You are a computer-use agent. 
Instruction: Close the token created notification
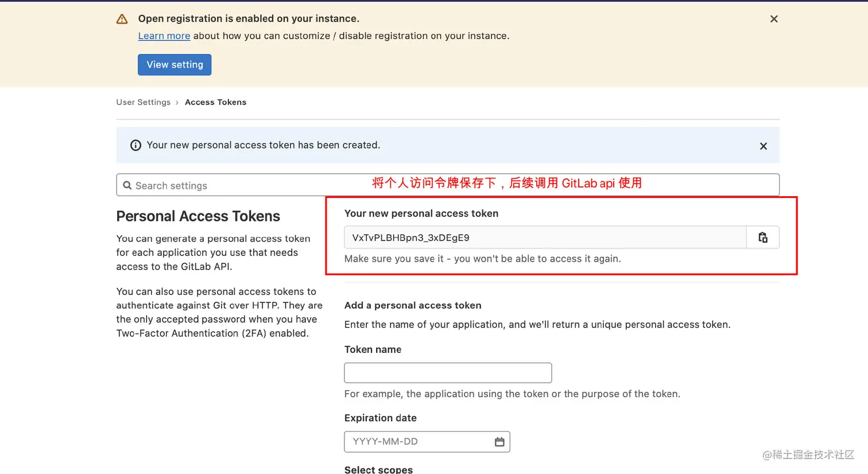coord(764,146)
